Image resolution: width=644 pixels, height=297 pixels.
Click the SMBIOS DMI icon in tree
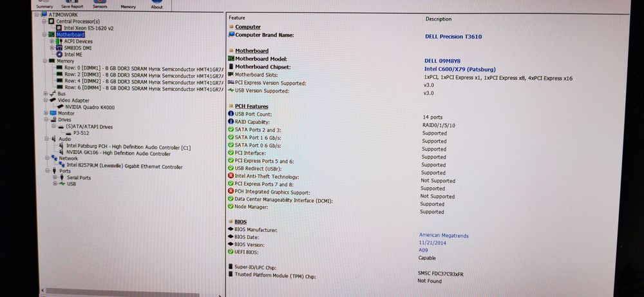pyautogui.click(x=59, y=48)
